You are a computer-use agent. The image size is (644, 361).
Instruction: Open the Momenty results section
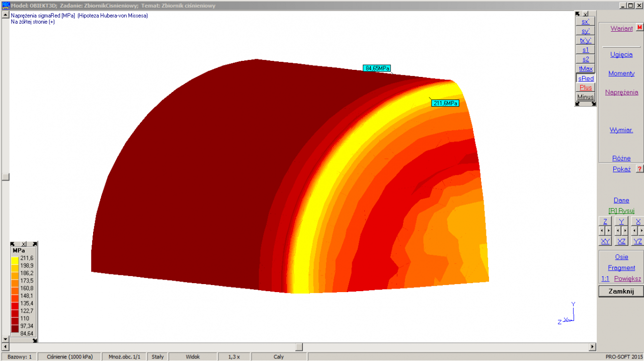click(x=621, y=73)
